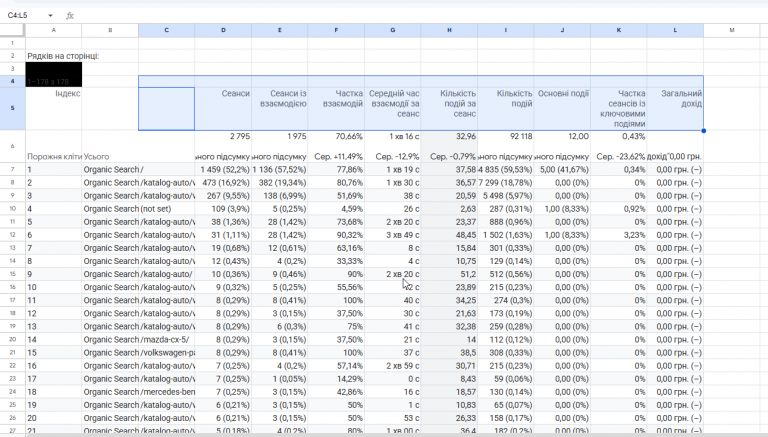This screenshot has height=437, width=768.
Task: Click the 'Індекс' header cell
Action: [54, 108]
